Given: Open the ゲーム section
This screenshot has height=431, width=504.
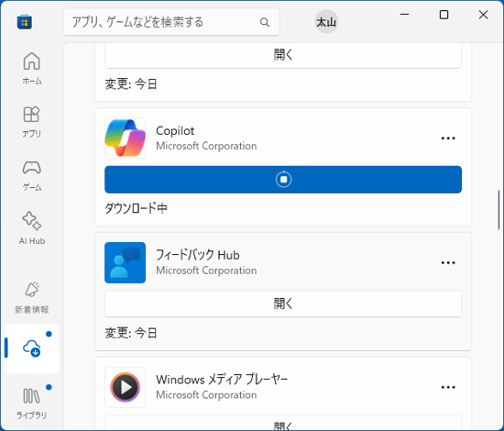Looking at the screenshot, I should (x=31, y=175).
